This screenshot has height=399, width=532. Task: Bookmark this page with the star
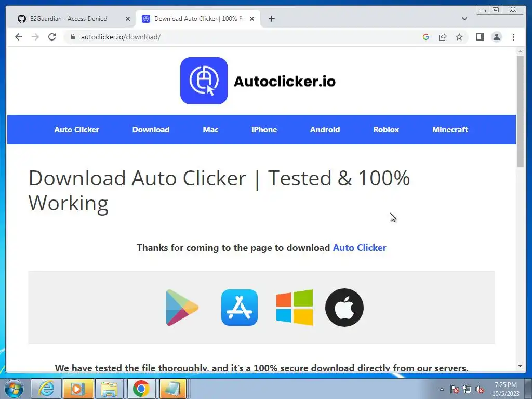tap(459, 37)
